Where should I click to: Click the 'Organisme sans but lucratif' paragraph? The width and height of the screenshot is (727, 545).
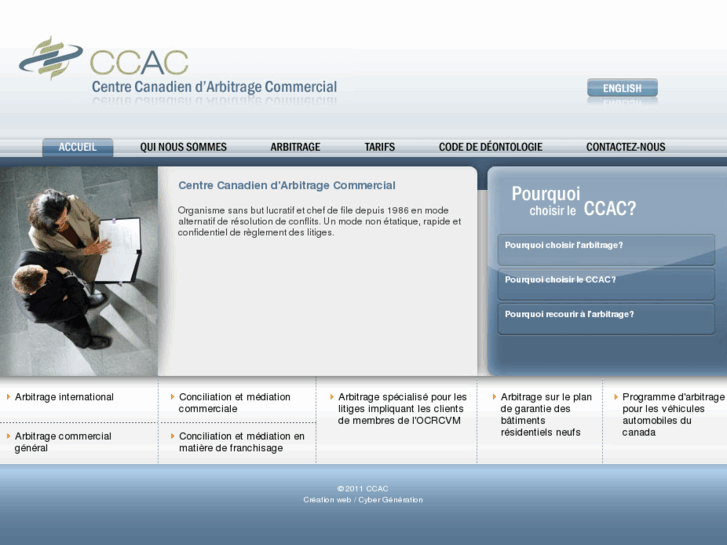pos(319,221)
